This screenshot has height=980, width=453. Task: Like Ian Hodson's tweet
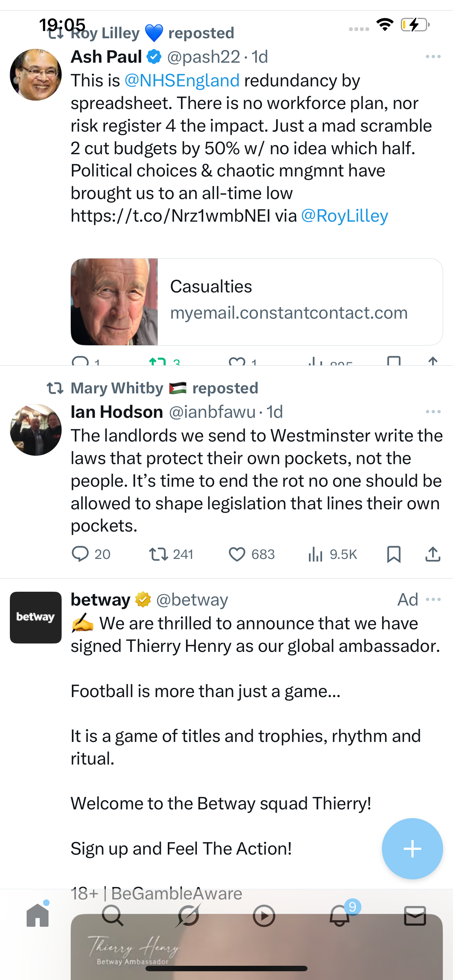[237, 554]
